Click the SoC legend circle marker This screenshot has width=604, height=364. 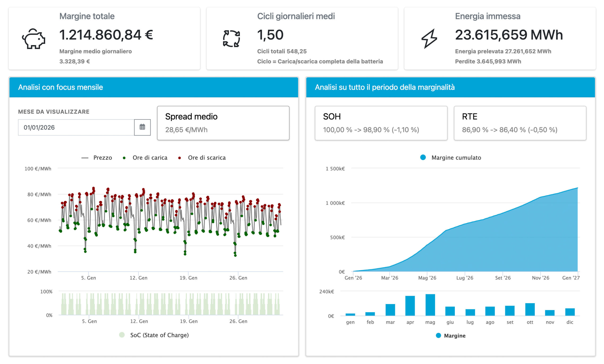click(x=122, y=335)
